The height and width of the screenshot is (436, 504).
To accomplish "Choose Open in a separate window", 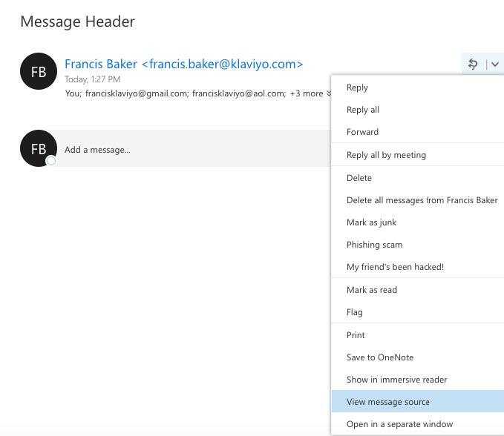I will click(x=399, y=424).
